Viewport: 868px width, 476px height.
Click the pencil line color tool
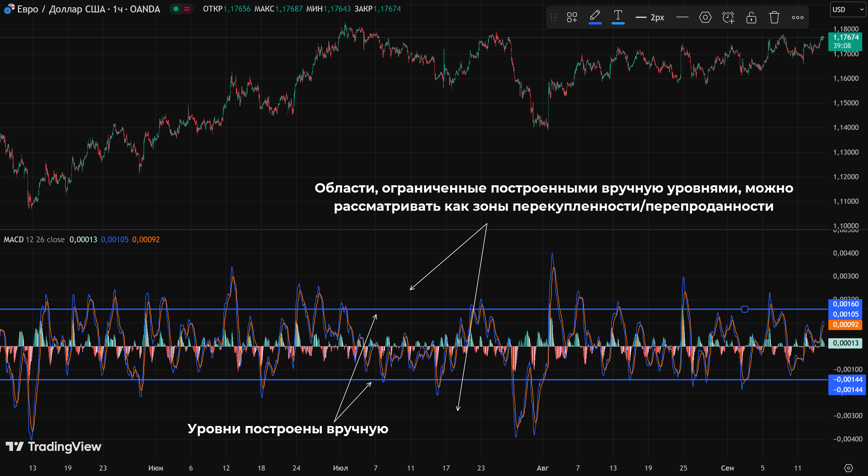pos(595,16)
